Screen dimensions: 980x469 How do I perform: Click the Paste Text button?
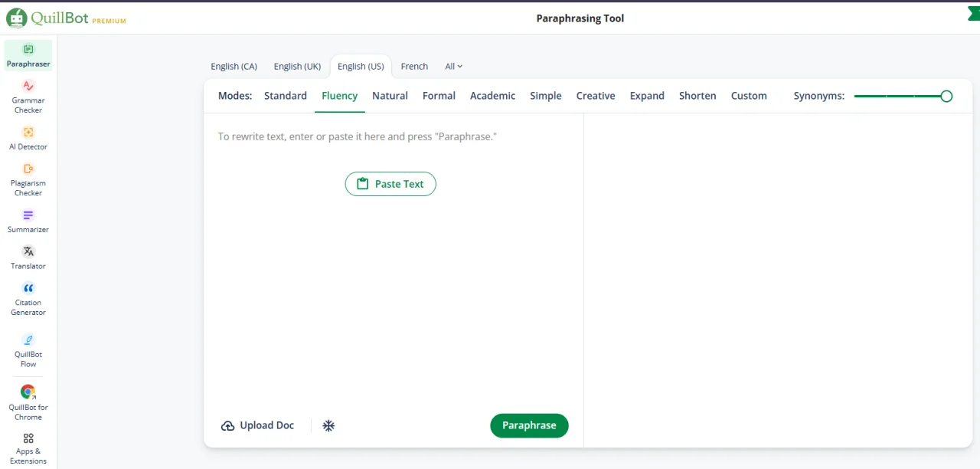click(390, 184)
